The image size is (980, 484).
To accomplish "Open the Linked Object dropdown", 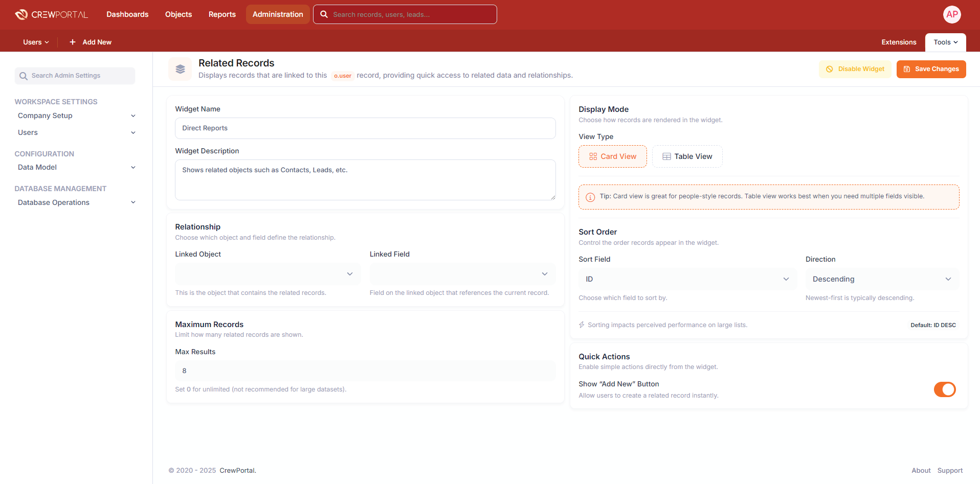I will point(268,274).
